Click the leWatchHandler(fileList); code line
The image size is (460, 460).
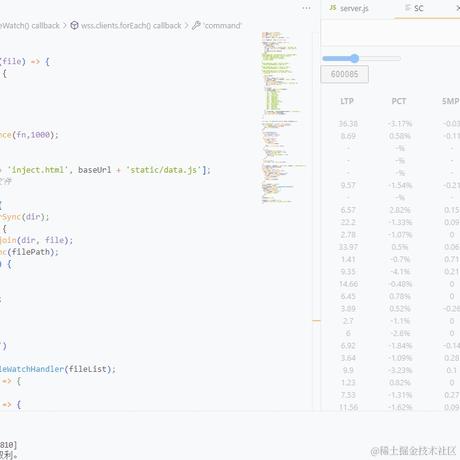click(58, 369)
